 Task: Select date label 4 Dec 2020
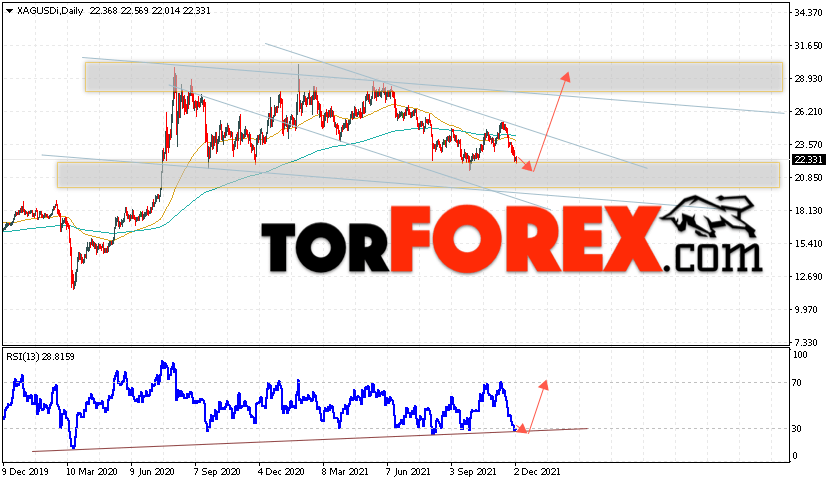tap(282, 471)
